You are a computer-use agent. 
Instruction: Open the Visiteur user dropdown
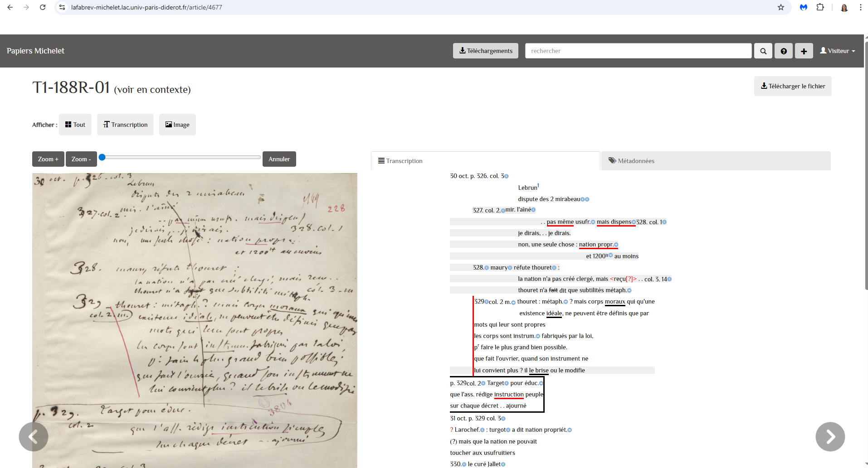pos(837,51)
